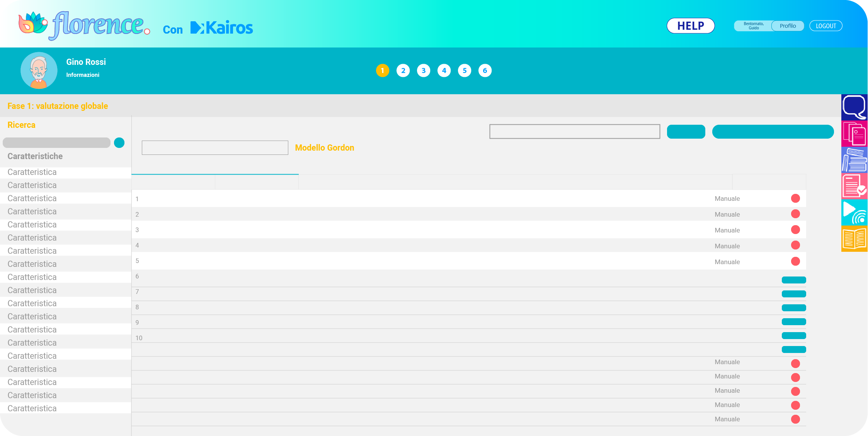The height and width of the screenshot is (436, 868).
Task: Toggle the red status dot on row 3
Action: click(795, 230)
